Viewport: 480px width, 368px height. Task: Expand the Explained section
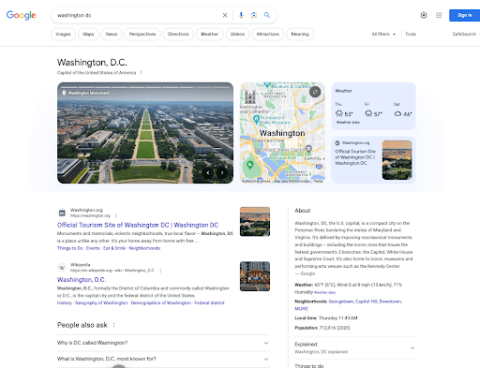coord(355,348)
